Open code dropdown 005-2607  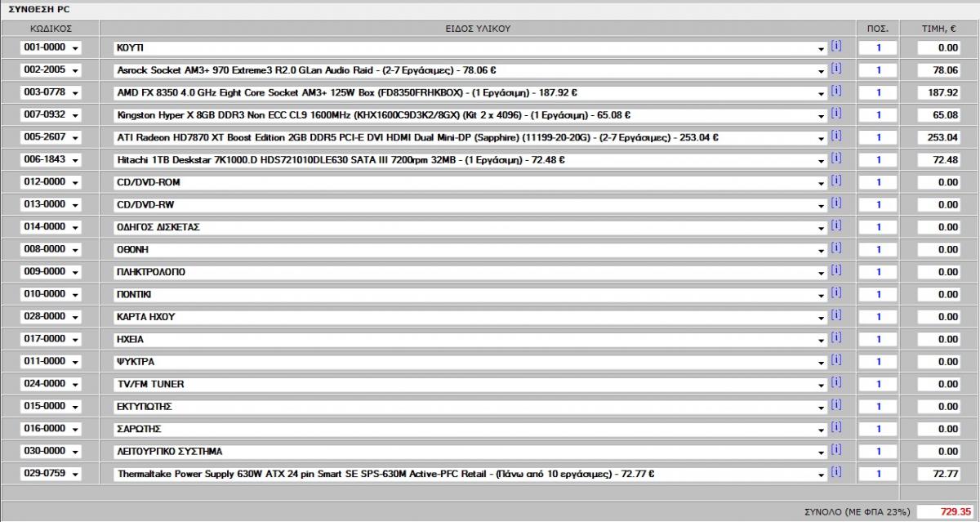pyautogui.click(x=51, y=138)
